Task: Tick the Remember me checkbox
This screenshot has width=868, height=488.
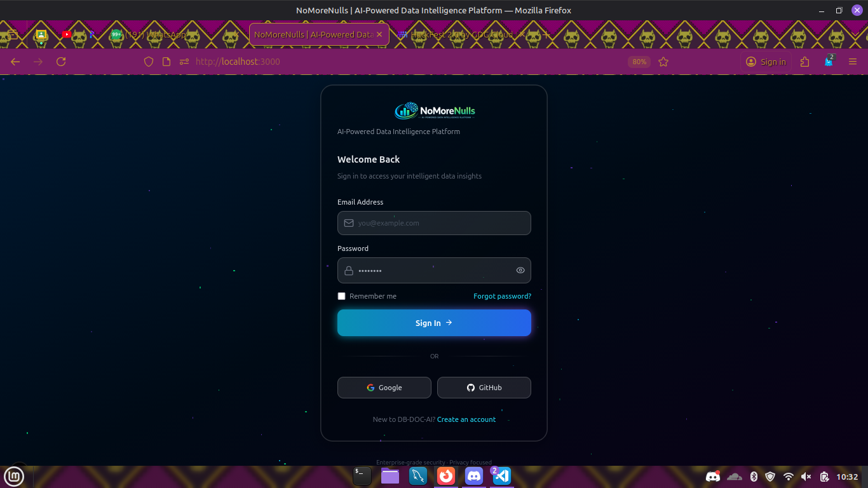Action: [341, 296]
